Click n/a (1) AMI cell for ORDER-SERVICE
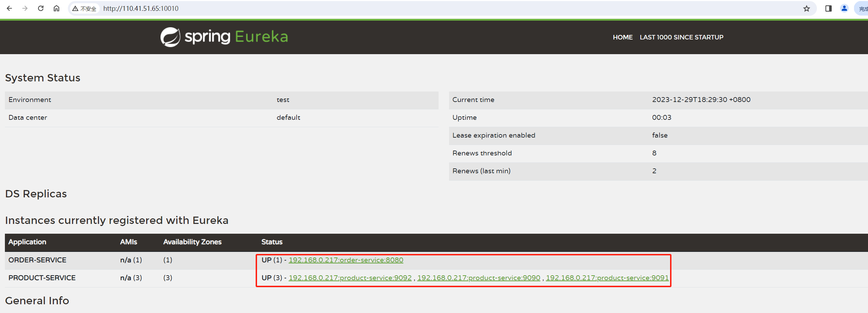The height and width of the screenshot is (313, 868). pos(131,260)
